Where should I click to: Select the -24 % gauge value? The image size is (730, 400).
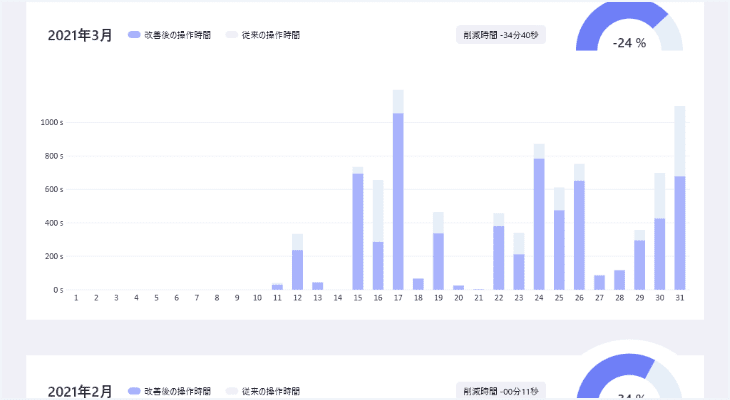(x=629, y=43)
